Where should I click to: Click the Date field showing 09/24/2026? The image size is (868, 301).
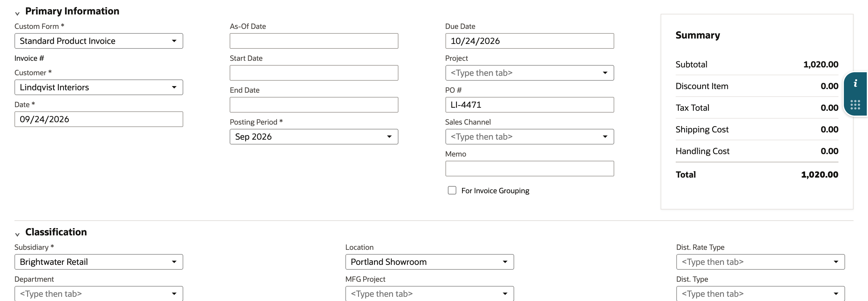point(99,119)
